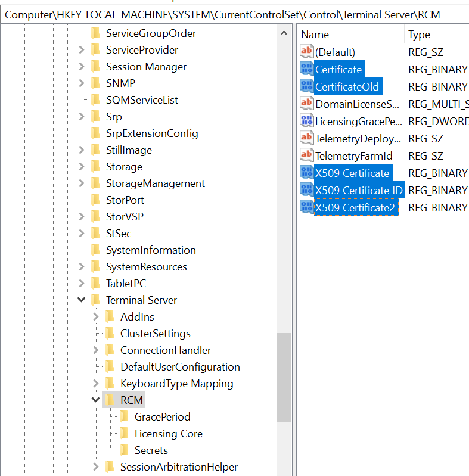
Task: Select the (Default) value name
Action: tap(335, 52)
